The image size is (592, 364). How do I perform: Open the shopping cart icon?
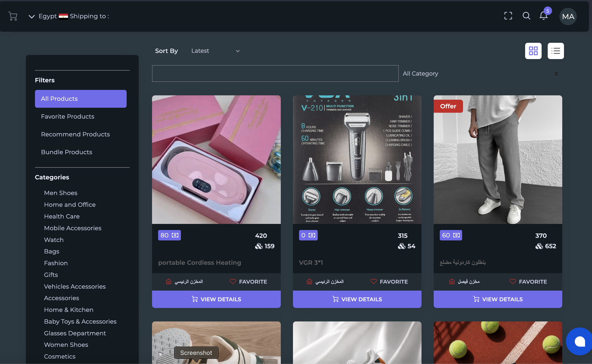tap(13, 16)
